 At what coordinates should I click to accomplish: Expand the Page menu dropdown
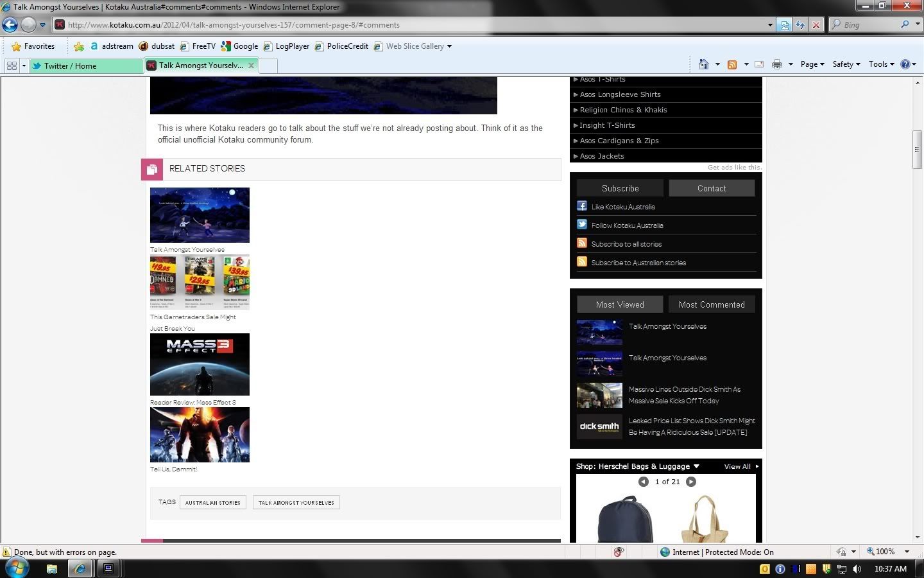(812, 64)
